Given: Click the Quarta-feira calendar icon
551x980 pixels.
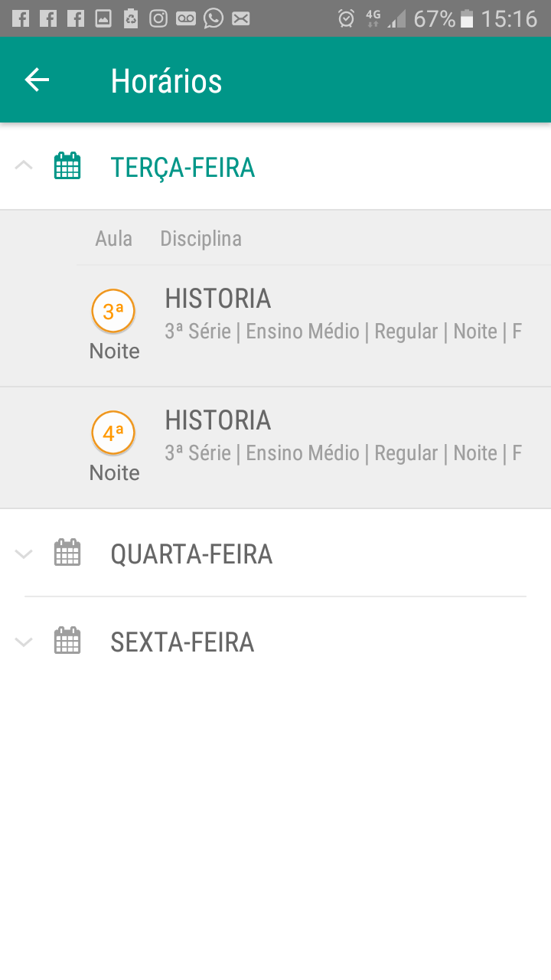Looking at the screenshot, I should [67, 553].
